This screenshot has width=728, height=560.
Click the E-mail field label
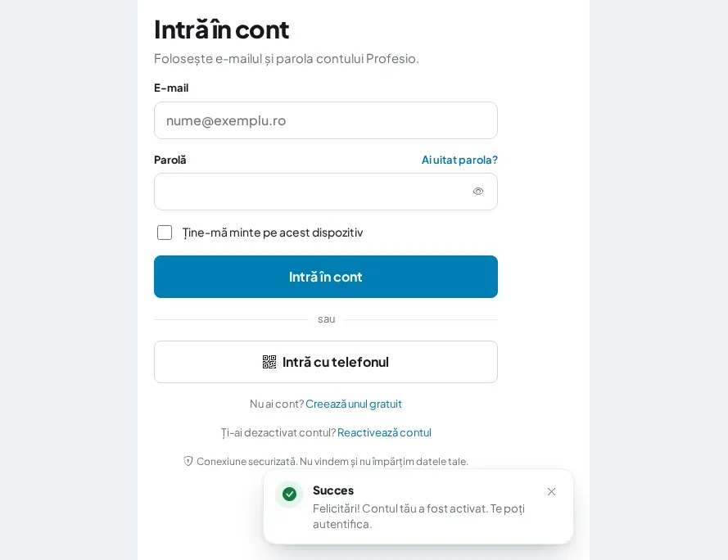pyautogui.click(x=171, y=88)
